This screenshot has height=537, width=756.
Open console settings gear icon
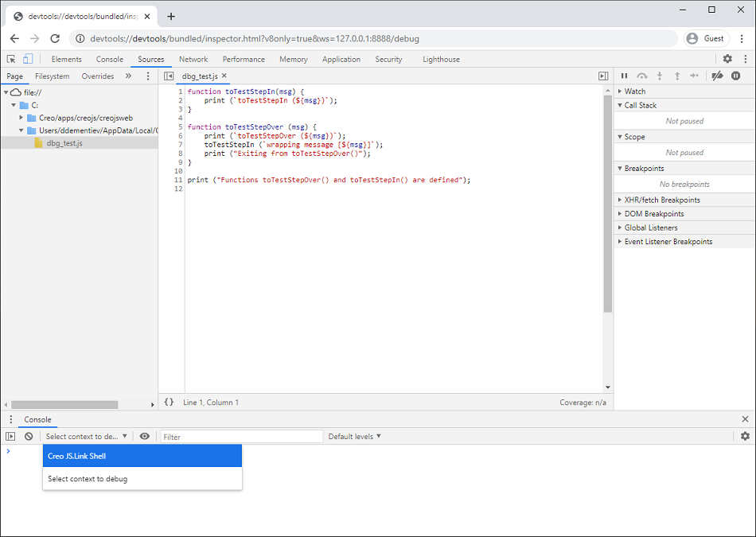pos(745,436)
